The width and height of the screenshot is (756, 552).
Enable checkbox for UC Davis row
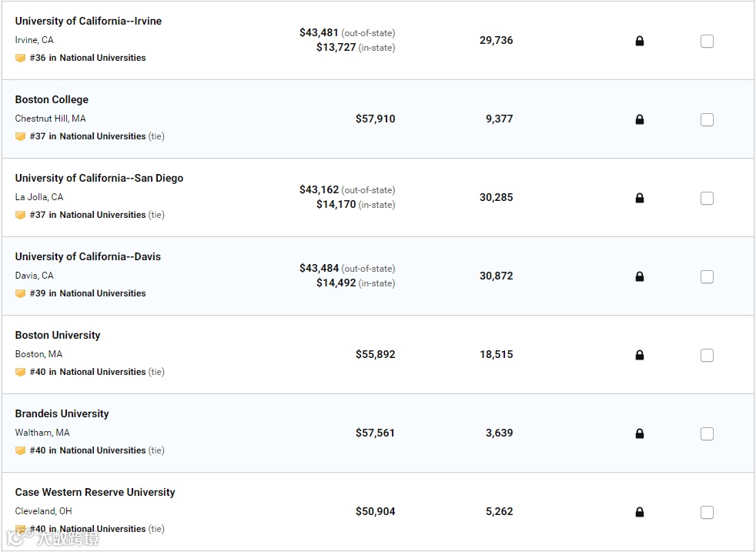[x=707, y=277]
